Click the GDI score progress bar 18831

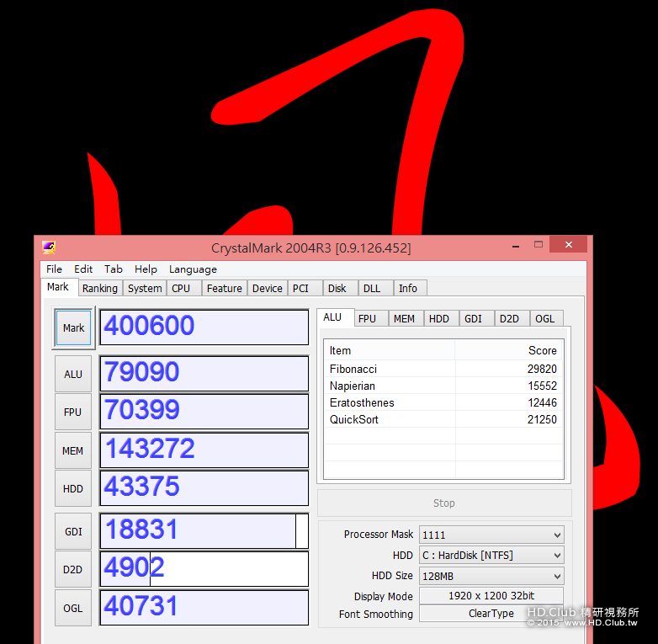click(204, 530)
